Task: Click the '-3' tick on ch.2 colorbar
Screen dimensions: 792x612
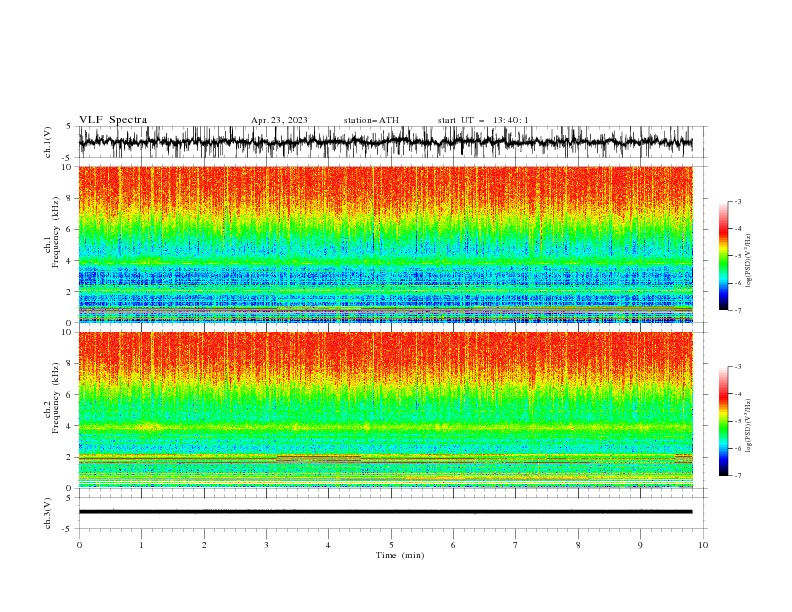Action: click(738, 367)
